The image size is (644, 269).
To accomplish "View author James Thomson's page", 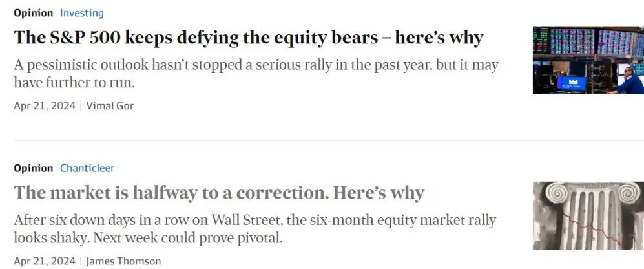I will coord(123,261).
